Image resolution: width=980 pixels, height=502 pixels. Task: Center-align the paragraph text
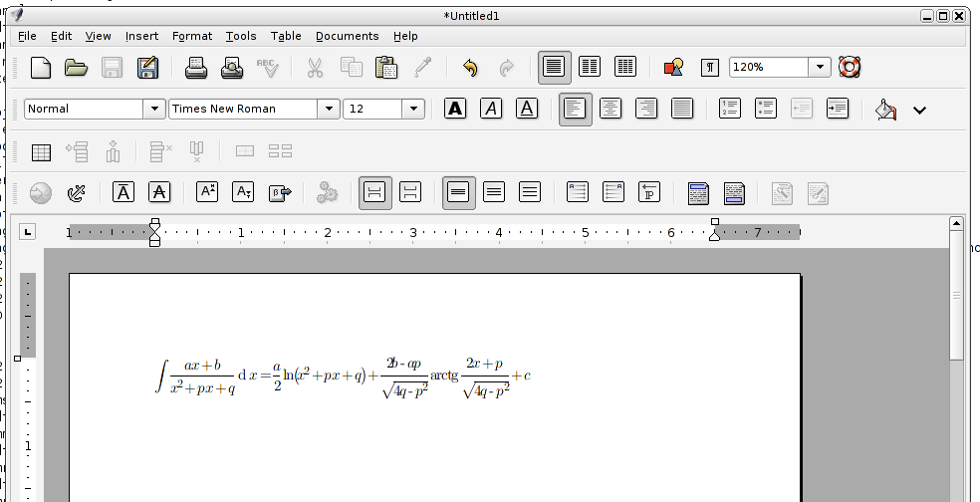pos(610,109)
